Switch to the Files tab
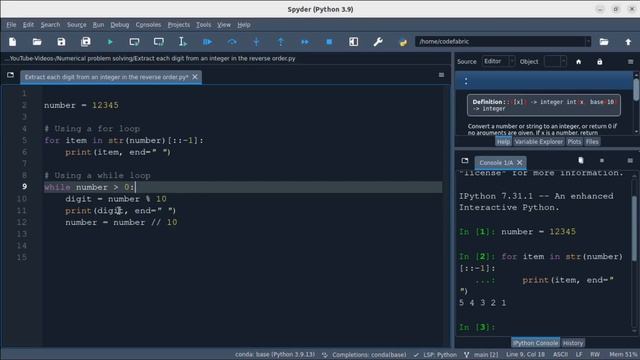The height and width of the screenshot is (360, 640). (592, 142)
